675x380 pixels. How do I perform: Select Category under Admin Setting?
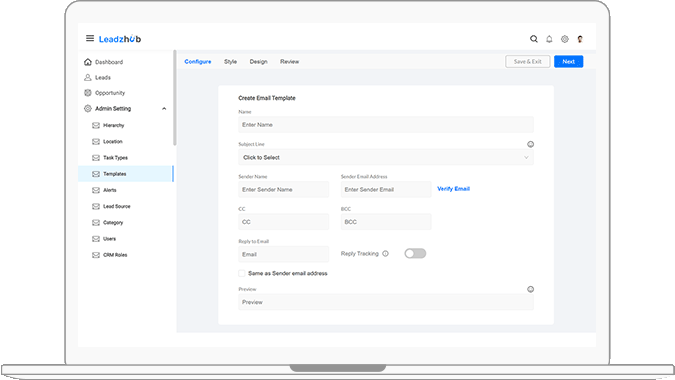point(113,222)
